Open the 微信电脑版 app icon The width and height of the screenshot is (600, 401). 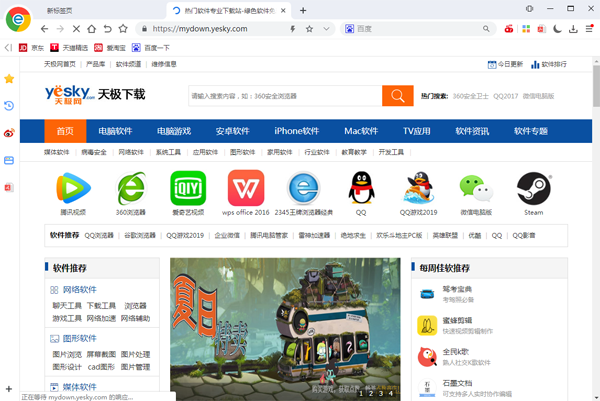[476, 188]
